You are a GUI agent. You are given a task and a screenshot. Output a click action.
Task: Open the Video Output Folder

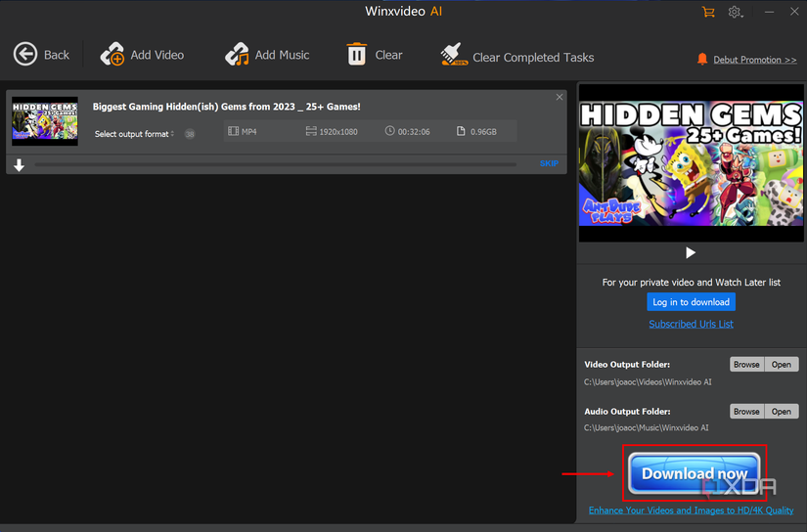tap(782, 364)
